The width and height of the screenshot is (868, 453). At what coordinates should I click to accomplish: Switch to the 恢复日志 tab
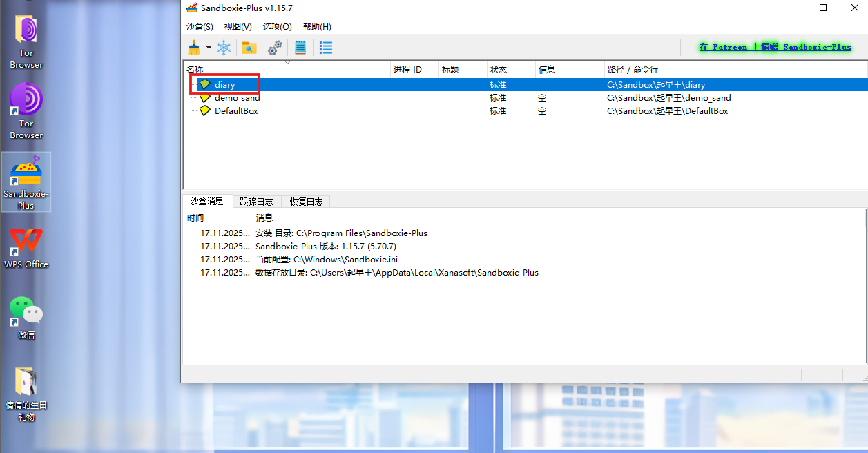coord(306,202)
